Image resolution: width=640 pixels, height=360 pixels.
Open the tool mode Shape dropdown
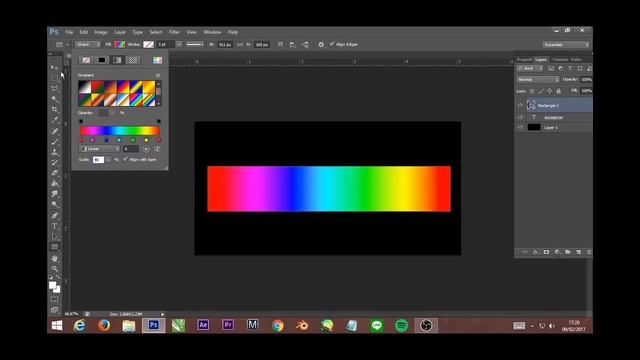87,44
